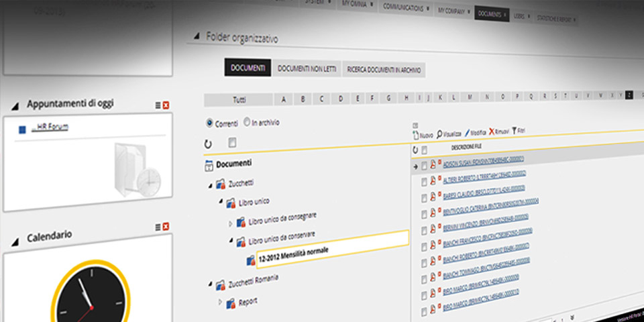Image resolution: width=644 pixels, height=322 pixels.
Task: Click the Visualizza magnifier icon
Action: point(439,134)
